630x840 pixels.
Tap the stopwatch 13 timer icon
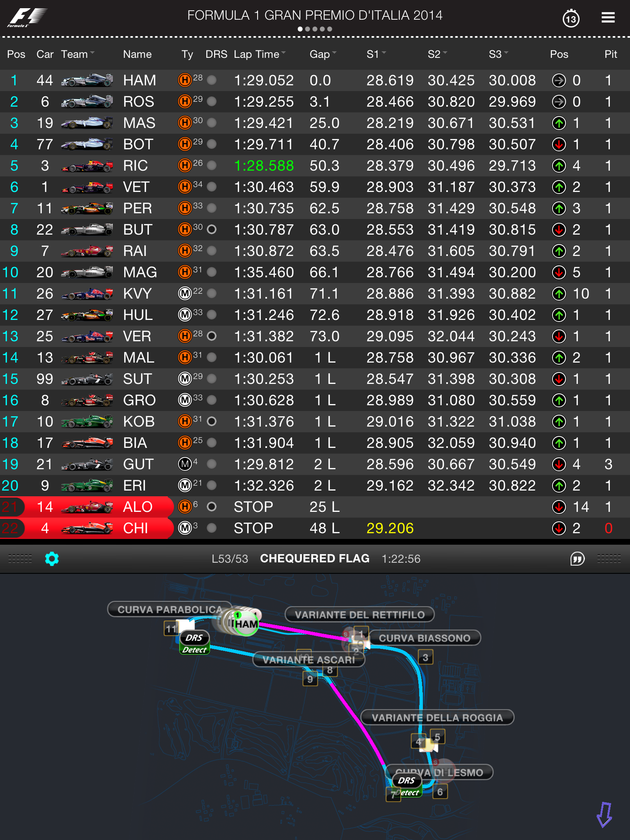tap(571, 18)
